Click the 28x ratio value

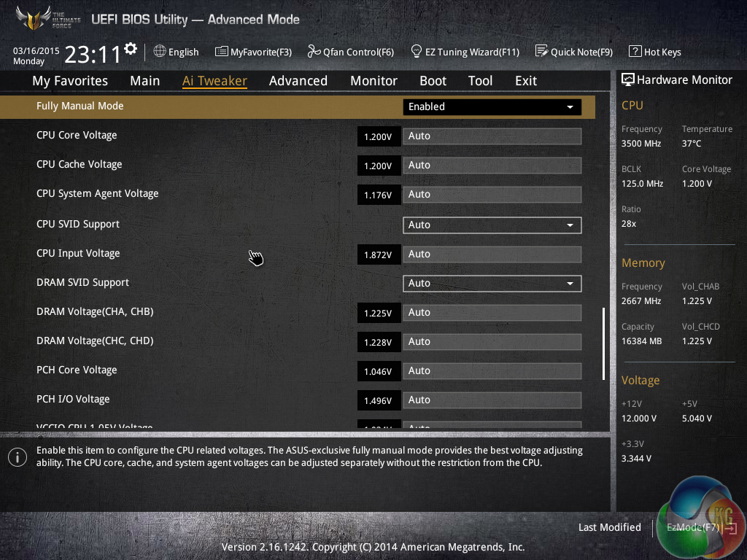[x=628, y=223]
